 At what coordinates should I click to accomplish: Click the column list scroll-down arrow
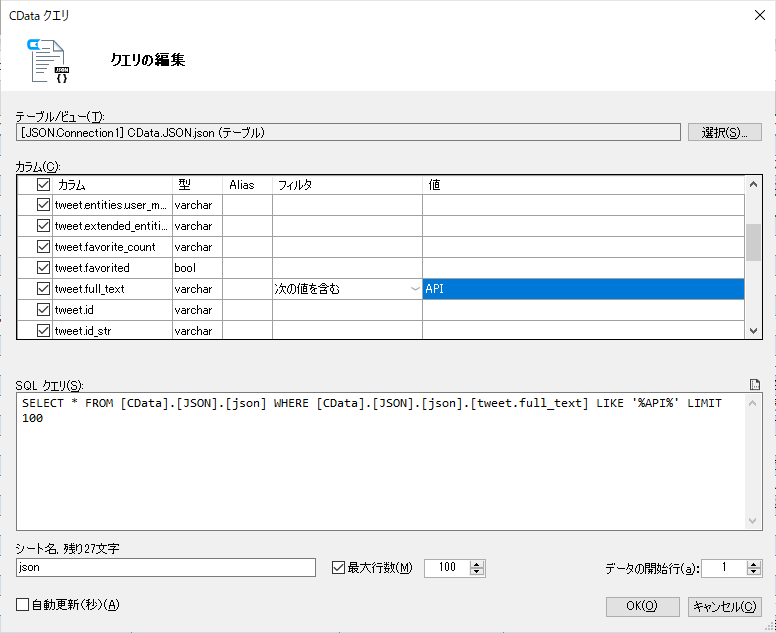coord(753,331)
